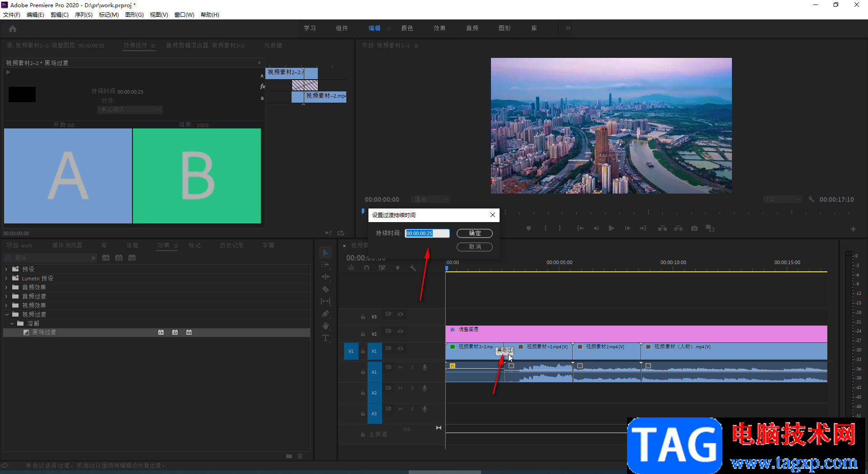Expand the 视频效果 folder

[x=6, y=305]
